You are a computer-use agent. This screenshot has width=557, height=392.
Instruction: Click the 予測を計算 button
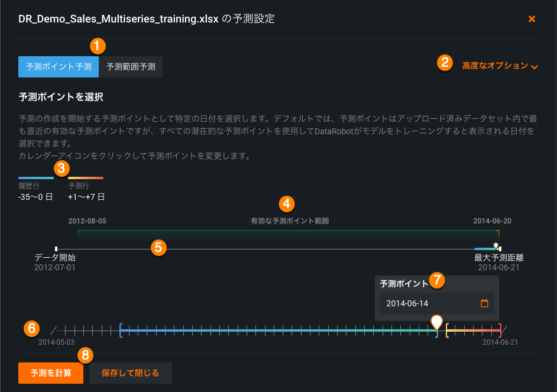[51, 373]
